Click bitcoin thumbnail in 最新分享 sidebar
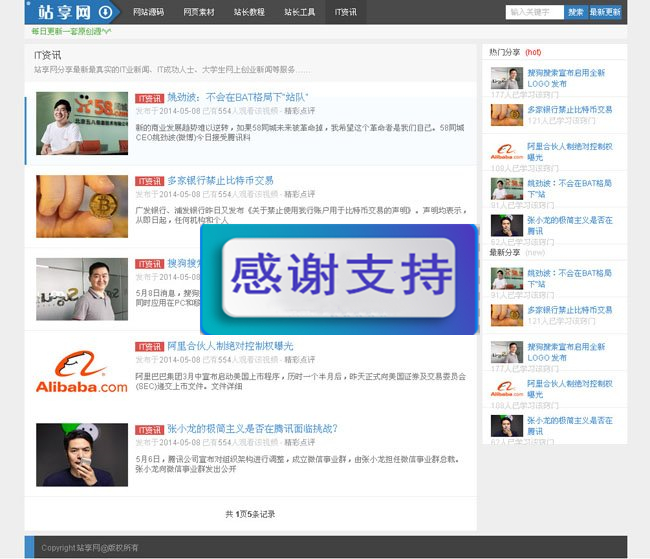The width and height of the screenshot is (650, 559). (507, 315)
